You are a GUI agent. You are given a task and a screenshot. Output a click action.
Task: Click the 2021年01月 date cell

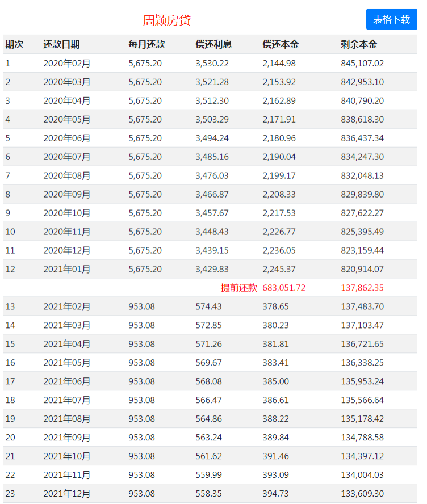pyautogui.click(x=67, y=269)
